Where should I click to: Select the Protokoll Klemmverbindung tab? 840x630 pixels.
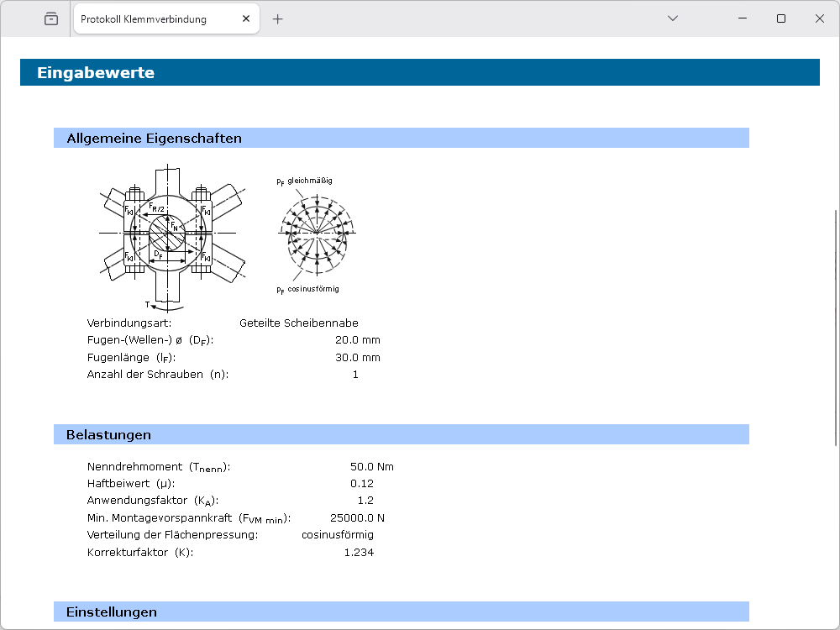point(151,18)
